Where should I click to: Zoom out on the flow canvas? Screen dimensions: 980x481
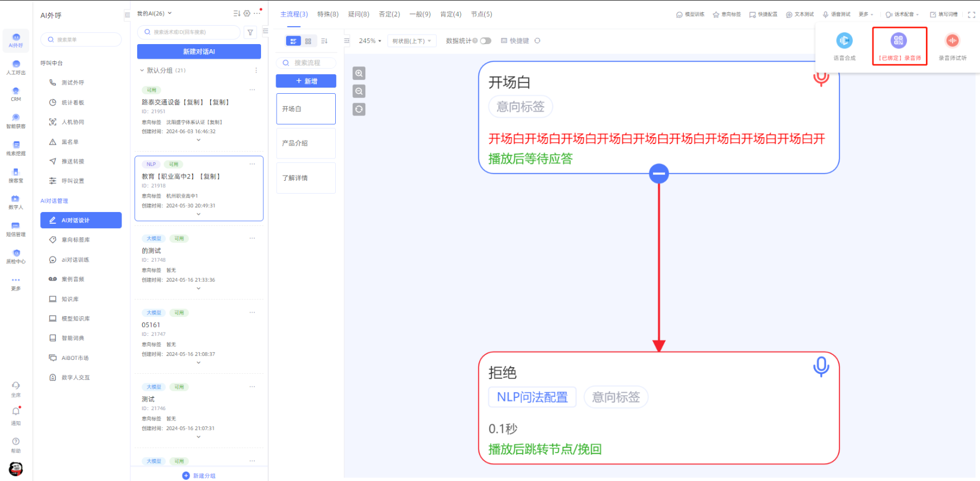359,91
